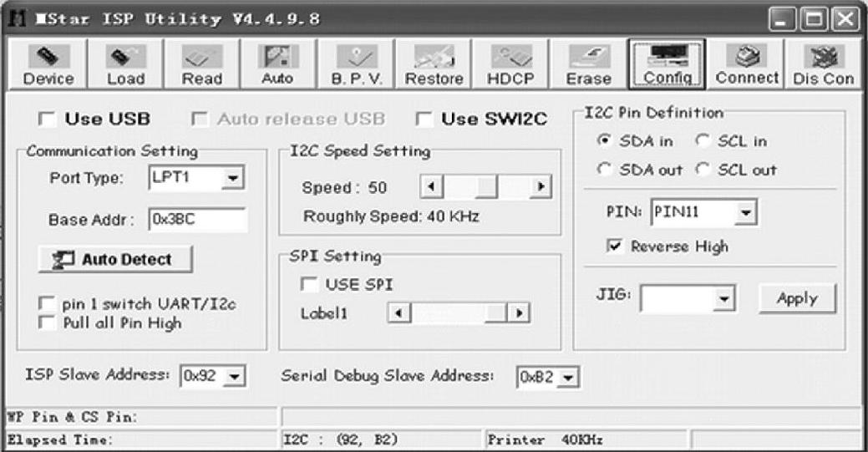
Task: Open the ISP Slave Address 0x92 dropdown
Action: tap(235, 377)
